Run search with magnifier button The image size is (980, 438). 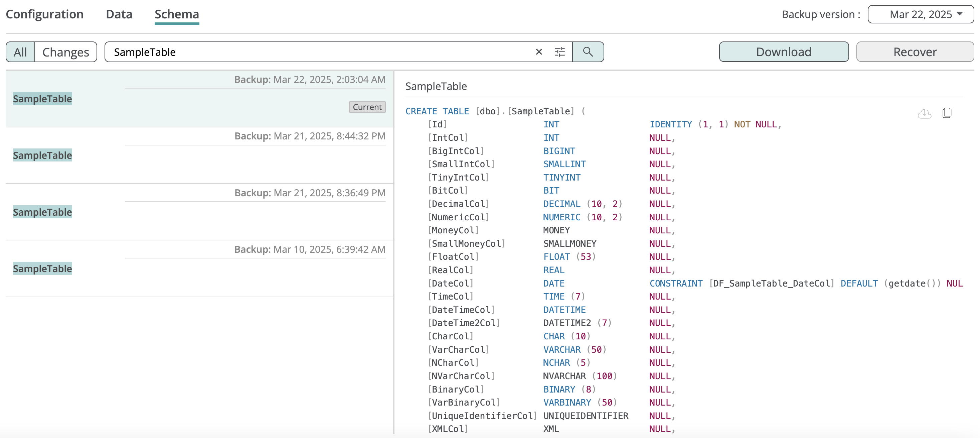pos(588,52)
